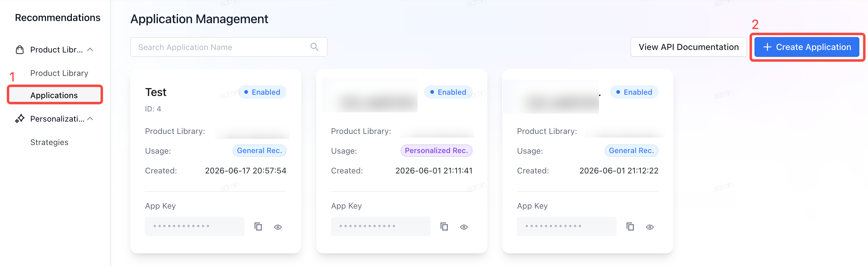Copy the Test application's App Key
The image size is (868, 266).
pos(258,227)
